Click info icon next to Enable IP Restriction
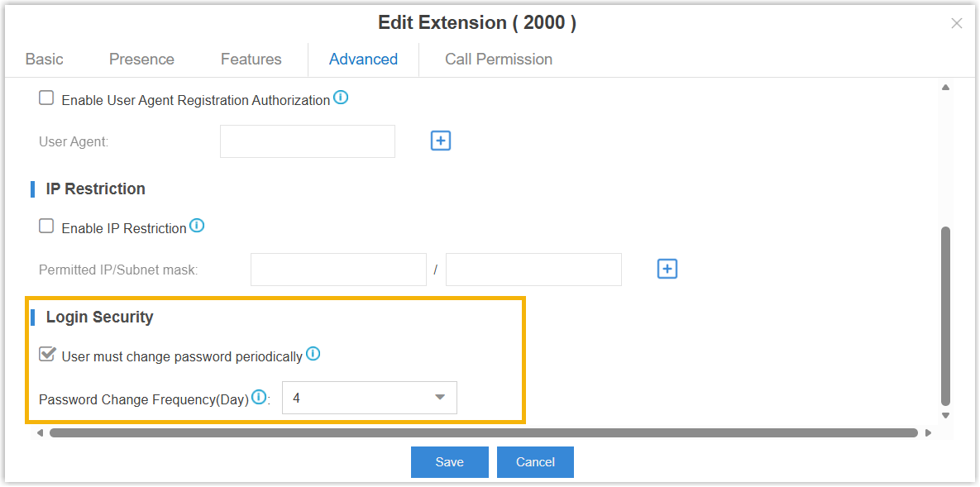 pyautogui.click(x=197, y=226)
